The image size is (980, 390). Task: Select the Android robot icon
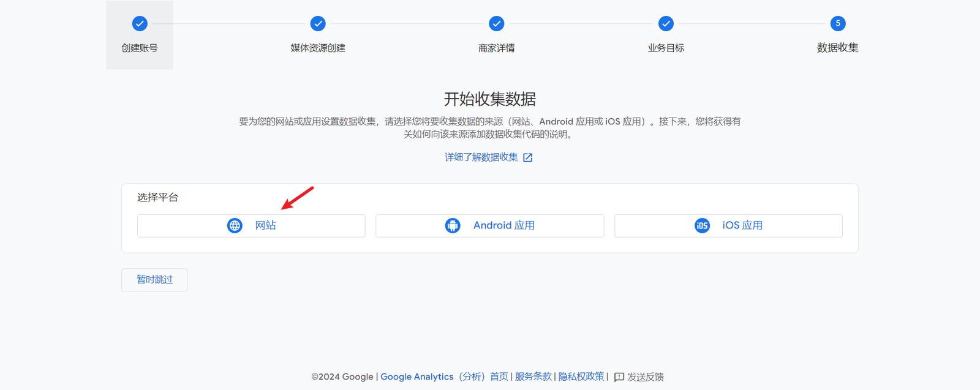tap(453, 226)
